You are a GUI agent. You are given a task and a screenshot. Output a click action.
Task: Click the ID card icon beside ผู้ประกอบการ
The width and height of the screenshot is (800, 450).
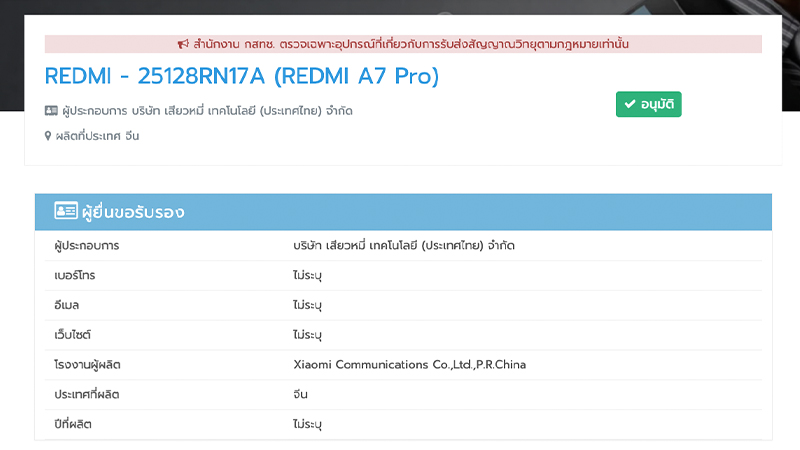51,111
